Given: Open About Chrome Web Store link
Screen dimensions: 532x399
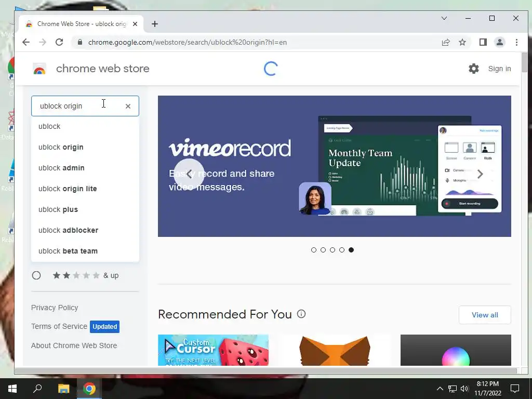Looking at the screenshot, I should (x=74, y=345).
